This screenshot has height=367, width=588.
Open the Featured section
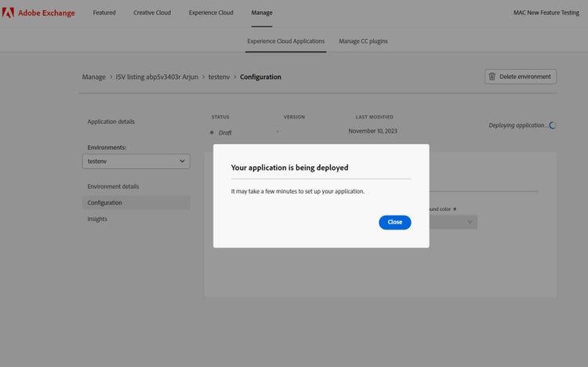coord(104,13)
